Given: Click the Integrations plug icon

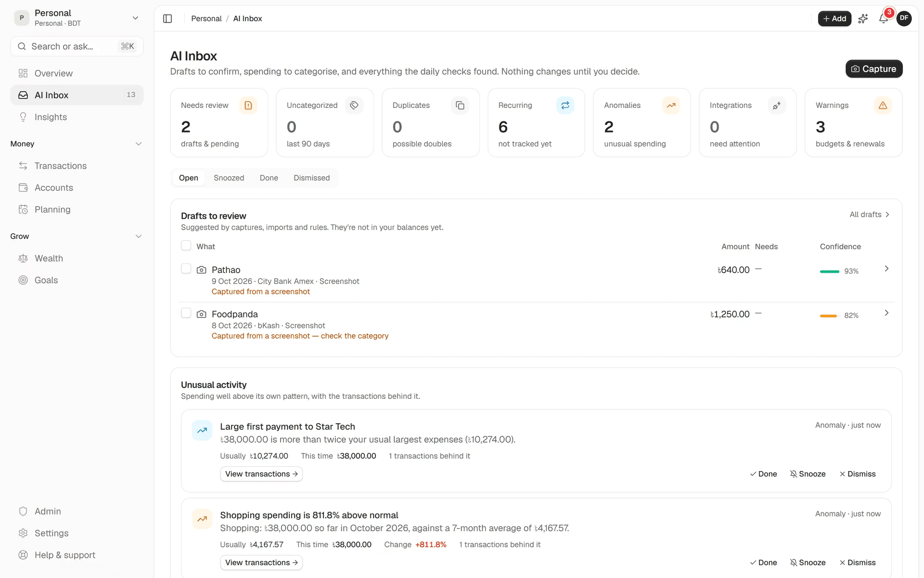Looking at the screenshot, I should 777,105.
